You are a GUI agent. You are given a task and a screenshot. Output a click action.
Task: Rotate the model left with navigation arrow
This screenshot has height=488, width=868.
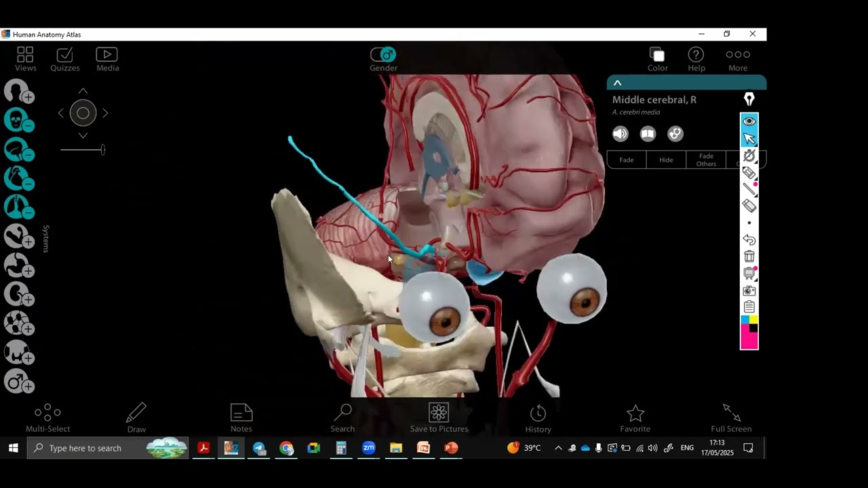pyautogui.click(x=61, y=113)
